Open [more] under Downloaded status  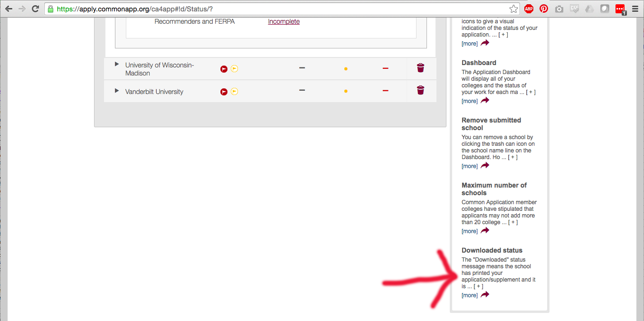pos(470,295)
